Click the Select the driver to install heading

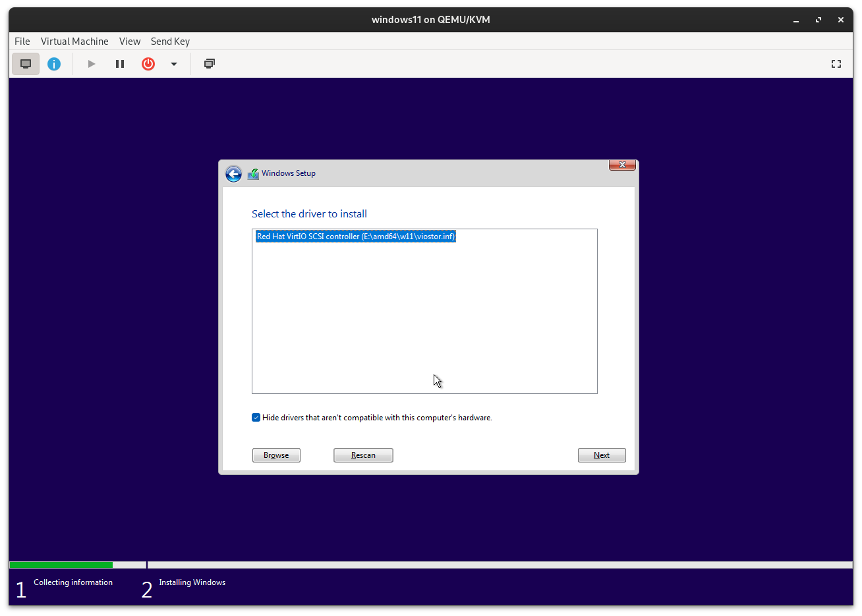pyautogui.click(x=309, y=214)
